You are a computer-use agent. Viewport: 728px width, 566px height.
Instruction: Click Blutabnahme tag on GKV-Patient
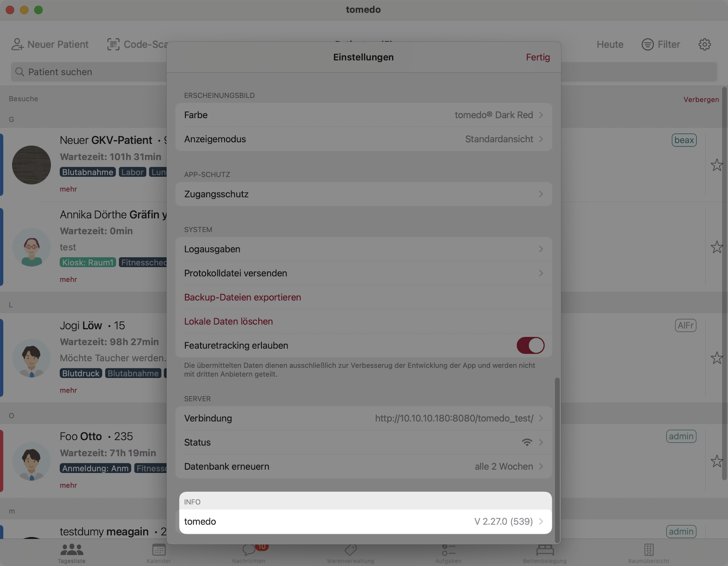pos(88,172)
